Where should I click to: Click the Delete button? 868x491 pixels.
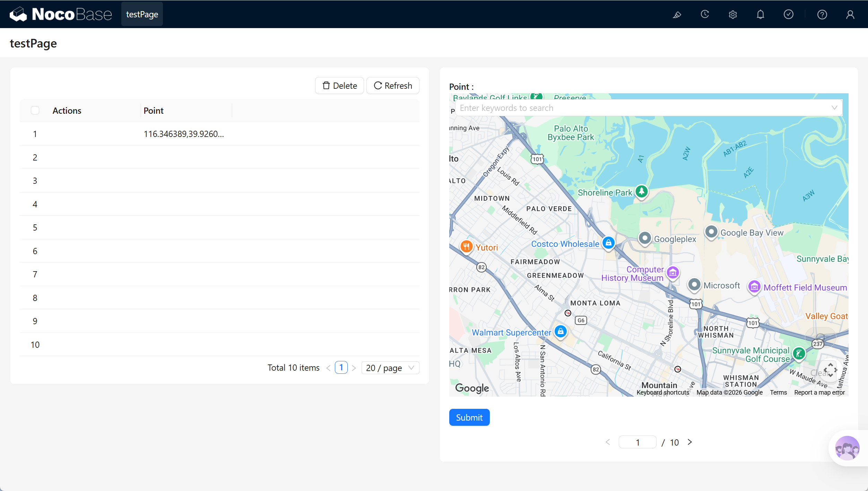[x=339, y=86]
